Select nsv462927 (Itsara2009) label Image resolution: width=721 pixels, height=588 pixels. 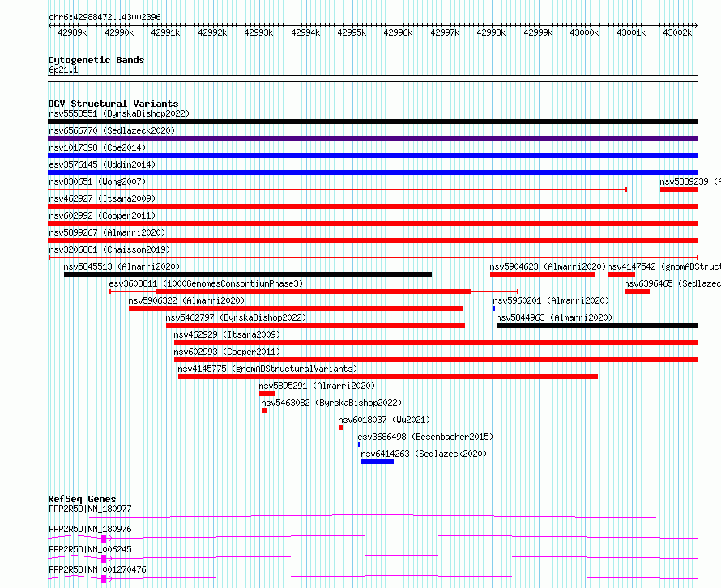(x=102, y=198)
